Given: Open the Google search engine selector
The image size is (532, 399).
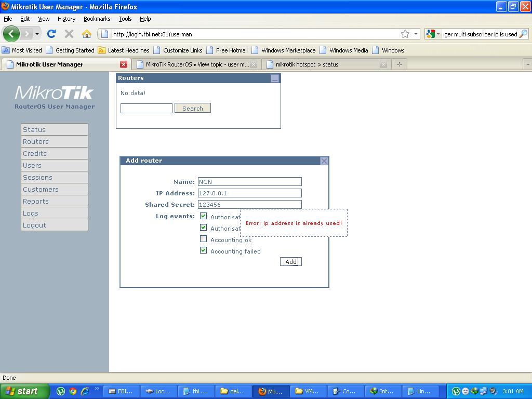Looking at the screenshot, I should point(433,34).
